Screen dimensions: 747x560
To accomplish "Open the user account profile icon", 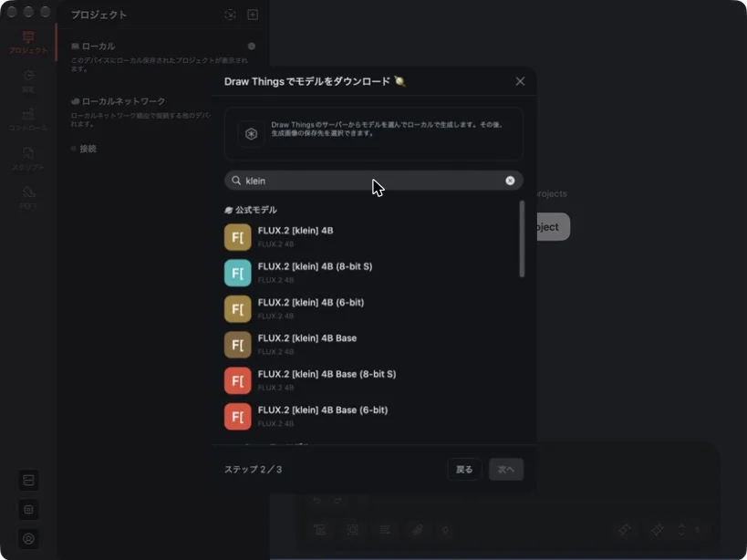I will (x=28, y=539).
